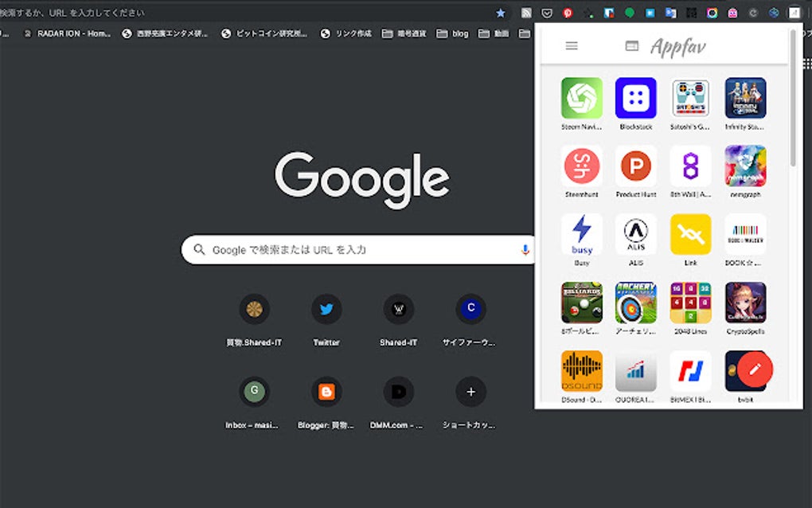Add a new shortcut with plus tile
Image resolution: width=812 pixels, height=508 pixels.
(x=470, y=403)
